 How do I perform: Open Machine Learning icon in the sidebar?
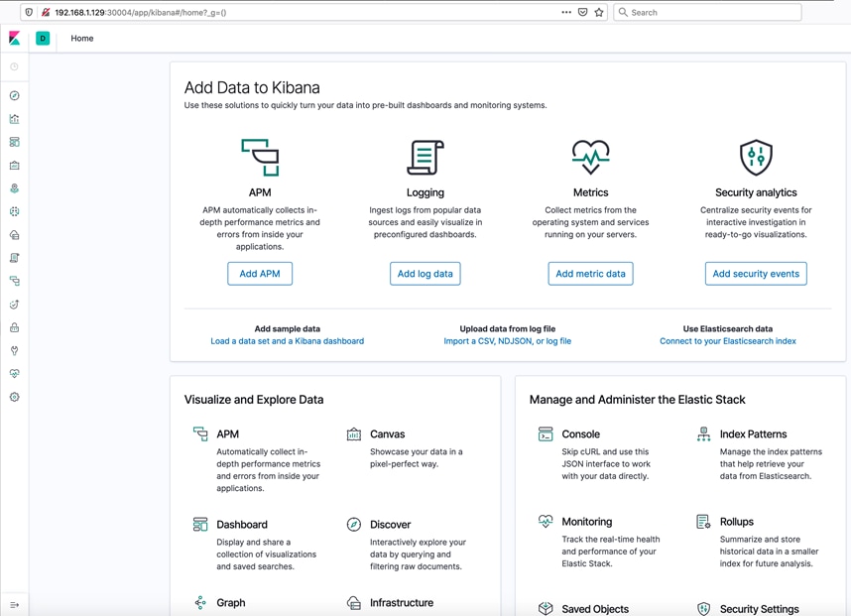[15, 211]
